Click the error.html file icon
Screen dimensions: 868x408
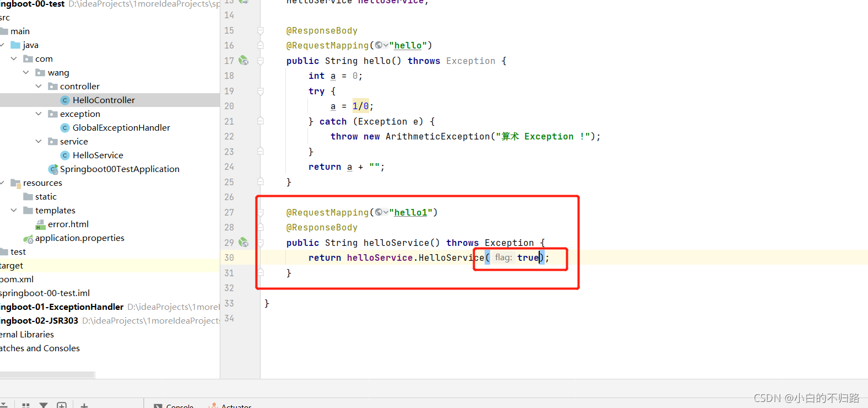(x=40, y=224)
